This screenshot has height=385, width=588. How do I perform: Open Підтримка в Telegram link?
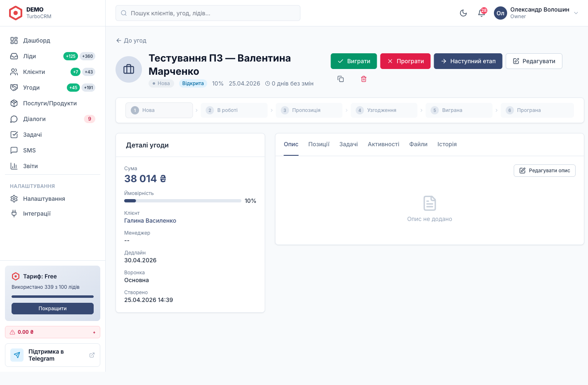[x=52, y=355]
